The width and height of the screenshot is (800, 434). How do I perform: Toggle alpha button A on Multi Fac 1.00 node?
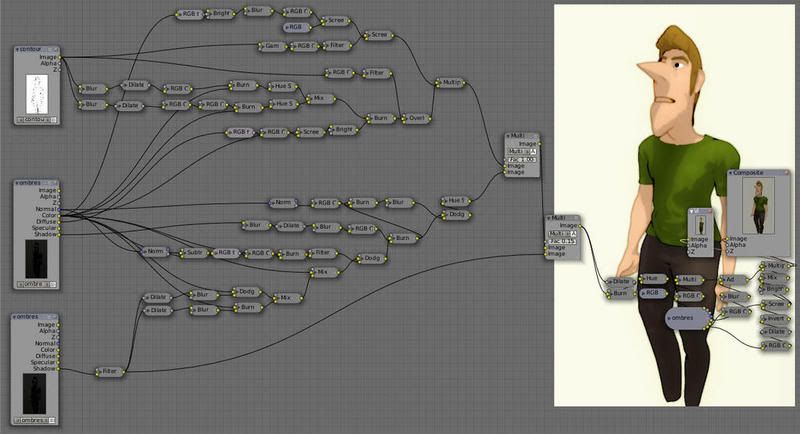533,151
